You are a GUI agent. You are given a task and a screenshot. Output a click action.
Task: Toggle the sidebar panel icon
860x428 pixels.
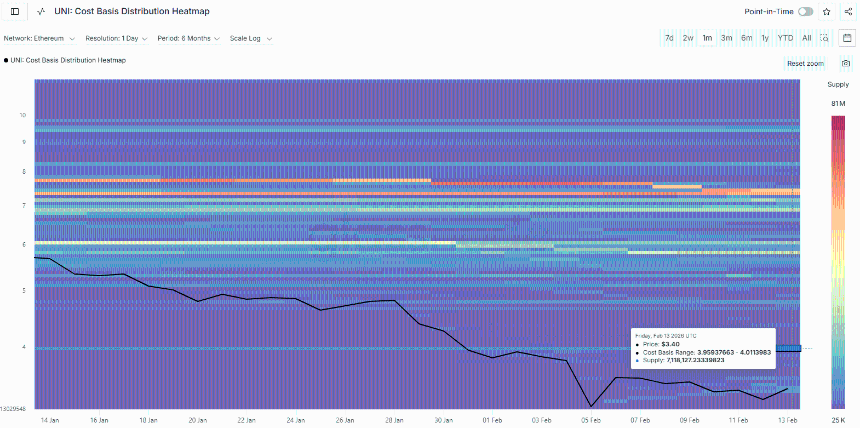(x=14, y=13)
